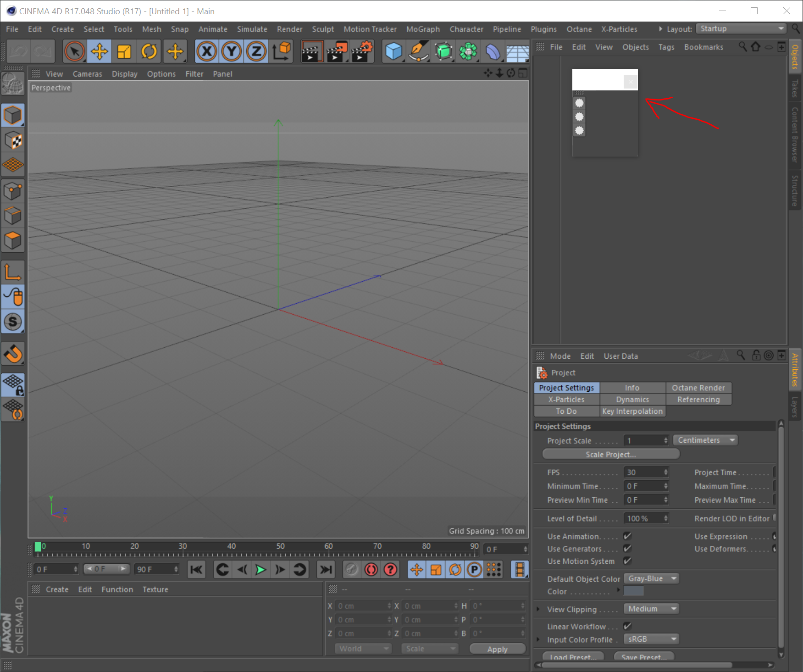Toggle the Y axis lock
Screen dimensions: 803x672
pos(232,51)
